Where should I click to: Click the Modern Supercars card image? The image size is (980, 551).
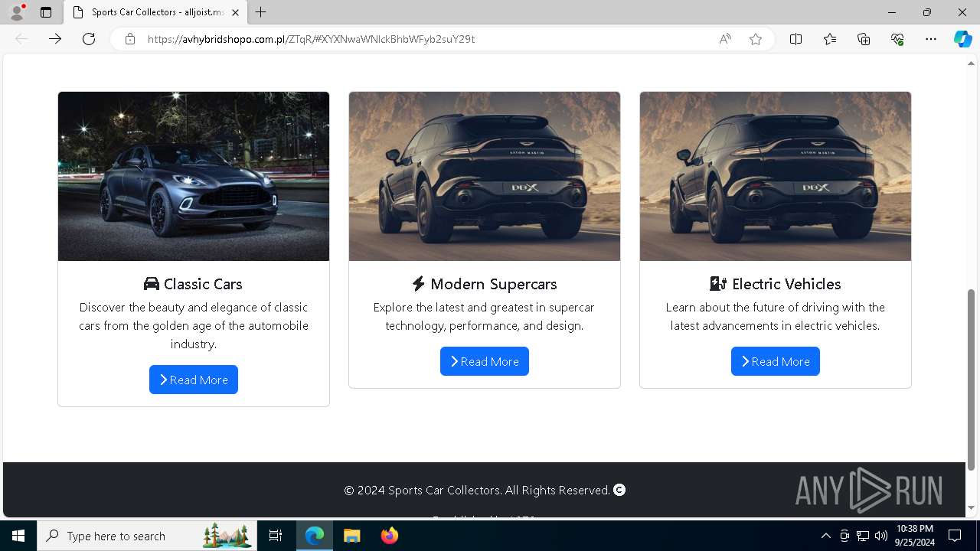(x=485, y=177)
